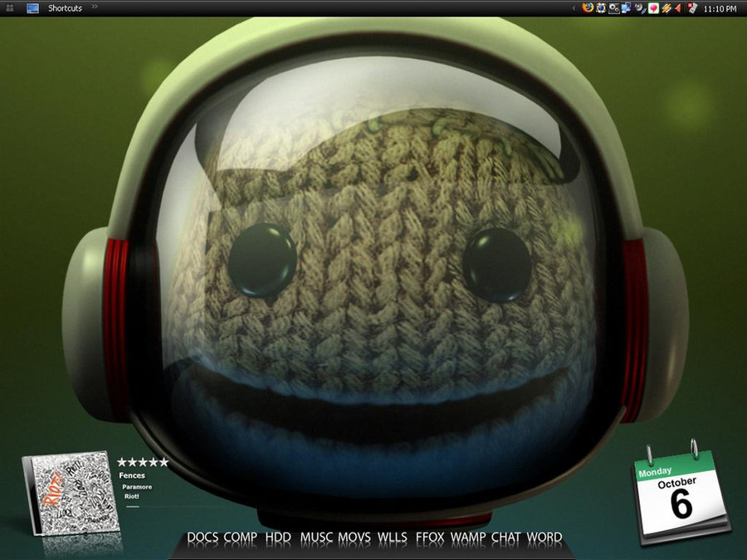Click the show desktop icon

(x=32, y=8)
